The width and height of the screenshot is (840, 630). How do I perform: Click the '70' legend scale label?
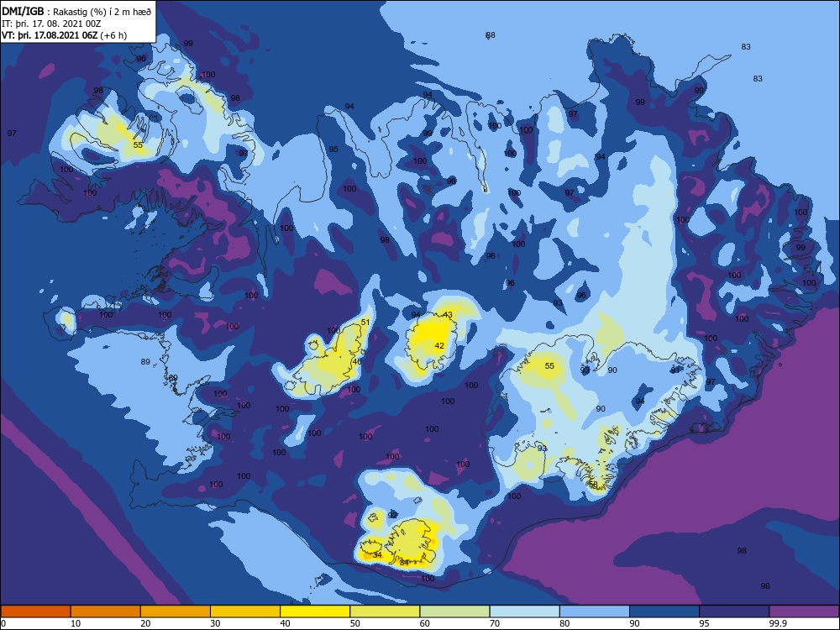click(x=495, y=623)
